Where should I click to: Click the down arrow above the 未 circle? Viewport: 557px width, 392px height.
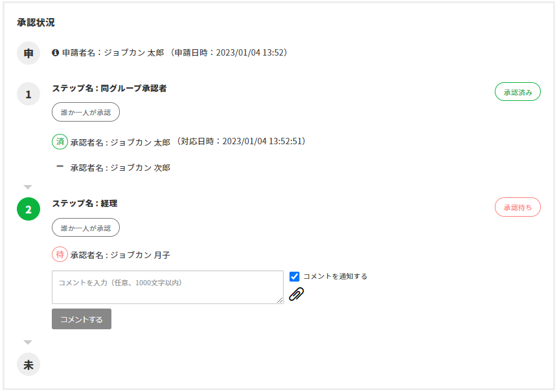click(28, 342)
